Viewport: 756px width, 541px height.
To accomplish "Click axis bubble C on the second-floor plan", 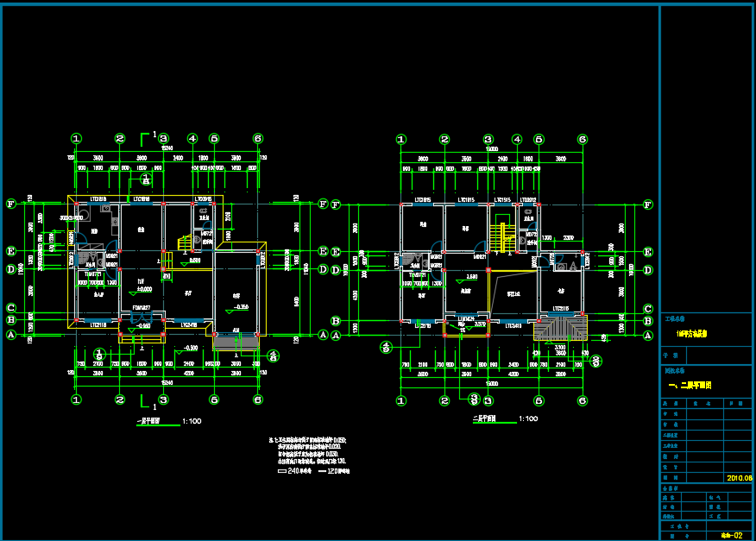I will [x=648, y=309].
